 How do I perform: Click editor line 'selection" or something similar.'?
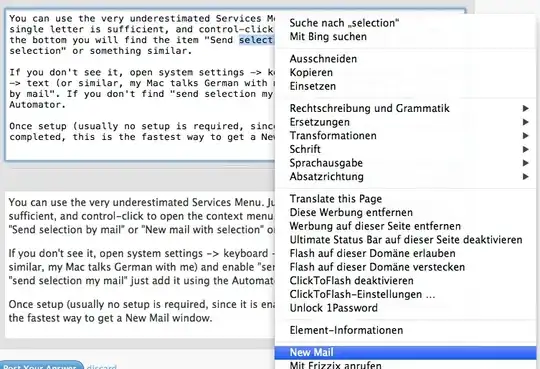[101, 51]
